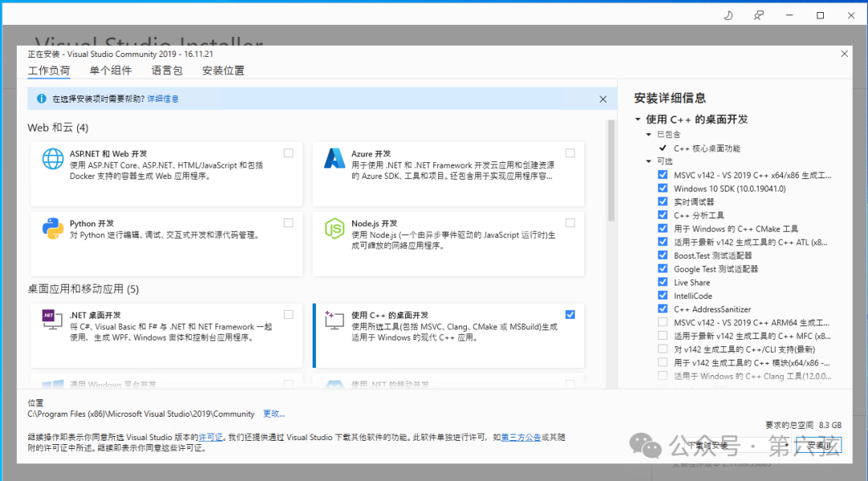
Task: Toggle the night mode moon icon
Action: pyautogui.click(x=728, y=15)
